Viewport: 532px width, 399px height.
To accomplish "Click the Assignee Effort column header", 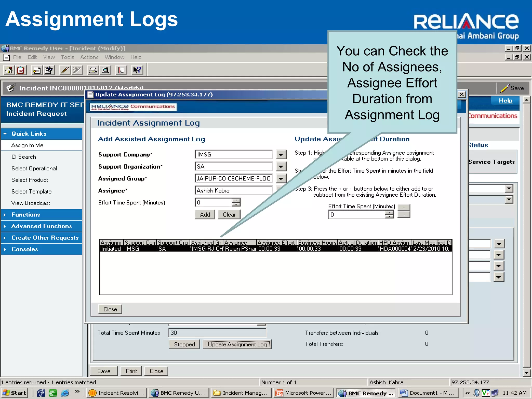I will pyautogui.click(x=276, y=243).
